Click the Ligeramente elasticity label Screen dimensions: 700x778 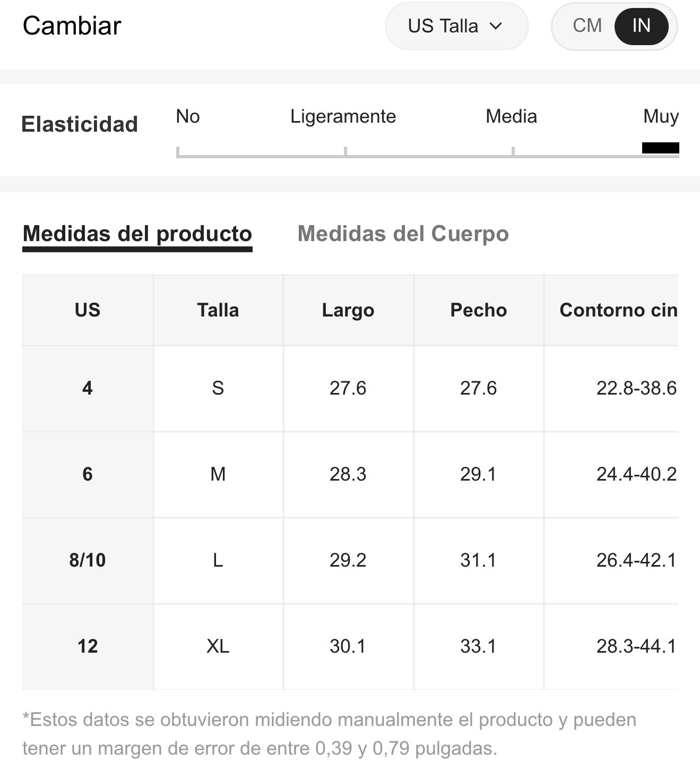pyautogui.click(x=343, y=116)
